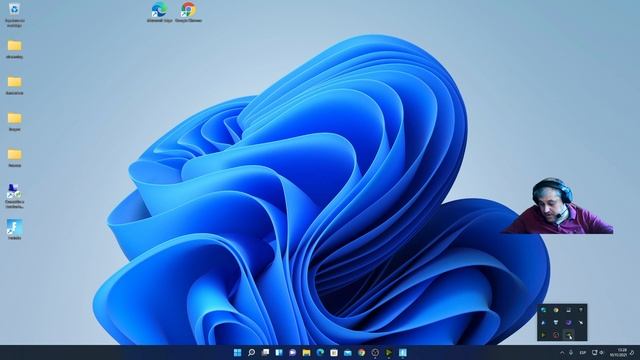Open the green arrow app on taskbar

coord(389,352)
